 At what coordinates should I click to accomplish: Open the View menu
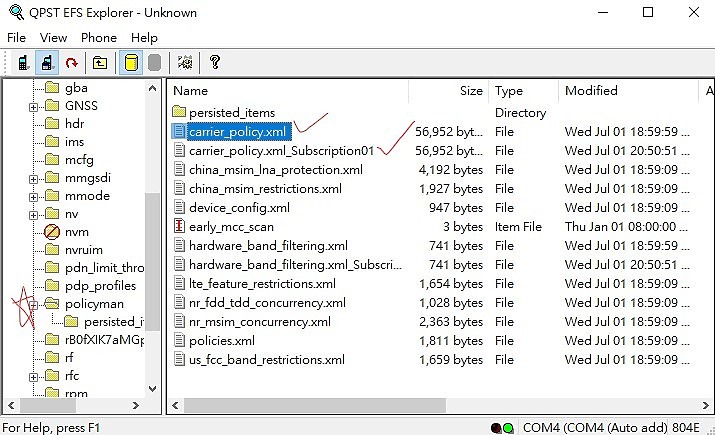(x=53, y=38)
